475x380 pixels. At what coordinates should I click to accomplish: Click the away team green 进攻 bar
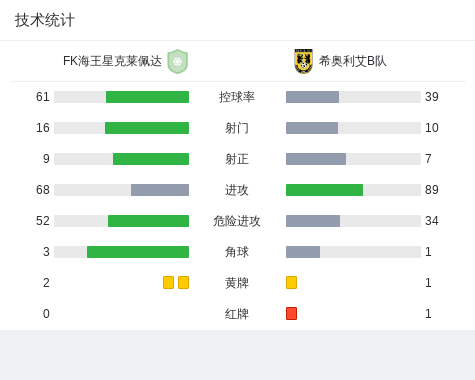(x=324, y=190)
